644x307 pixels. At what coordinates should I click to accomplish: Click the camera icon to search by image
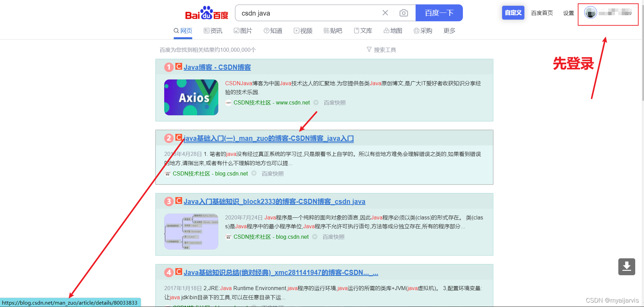click(403, 13)
